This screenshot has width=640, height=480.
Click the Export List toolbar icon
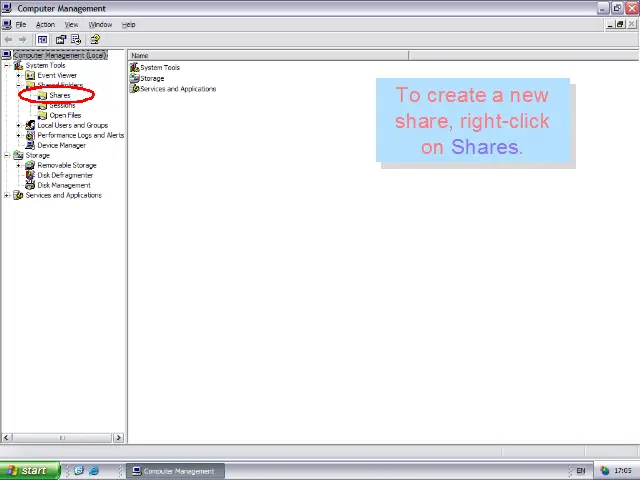coord(76,40)
